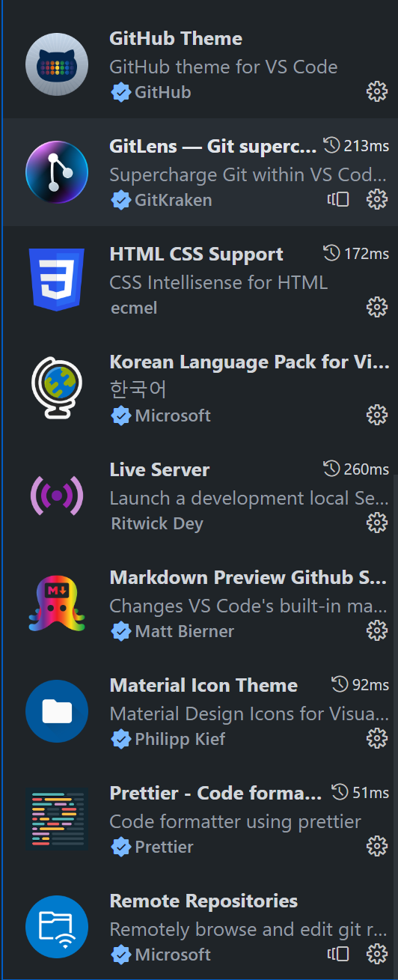Open manage gear for Live Server
The height and width of the screenshot is (980, 398).
(x=377, y=523)
